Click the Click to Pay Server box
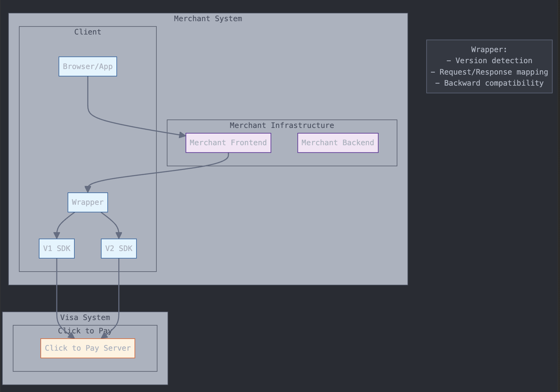560x392 pixels. pyautogui.click(x=87, y=348)
